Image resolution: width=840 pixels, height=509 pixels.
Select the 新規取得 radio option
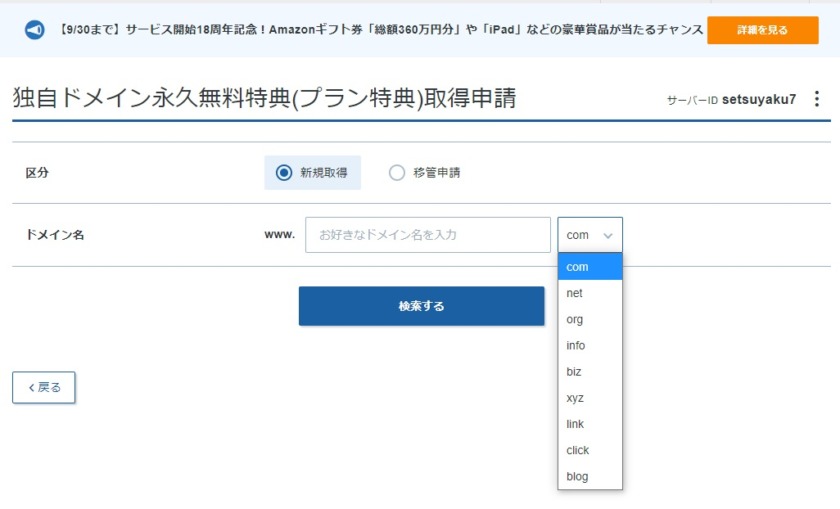312,173
